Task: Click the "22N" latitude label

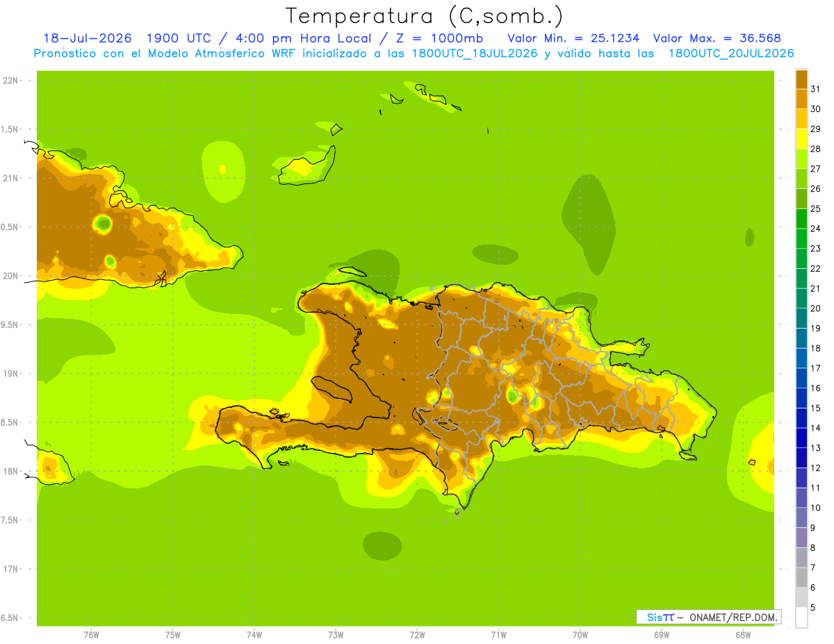Action: pyautogui.click(x=10, y=81)
